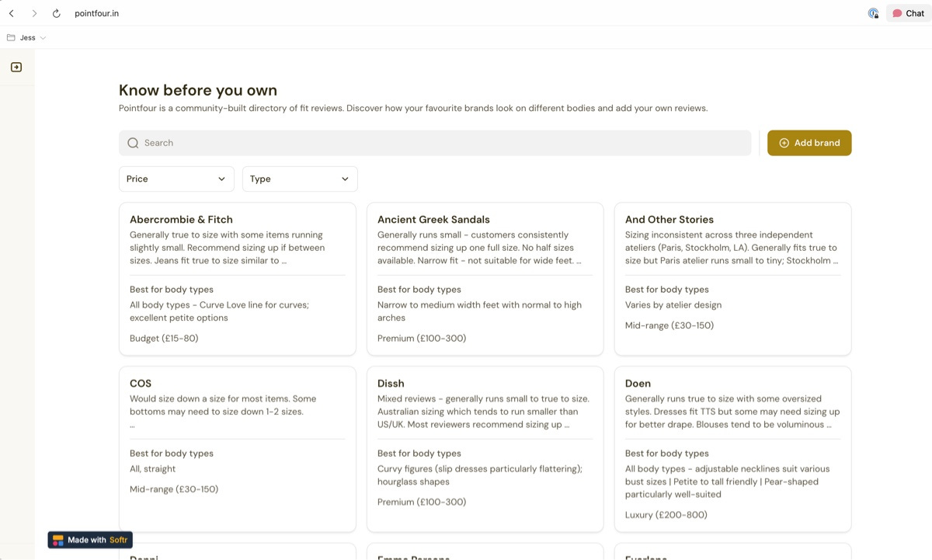
Task: Click the Add brand button
Action: (x=809, y=143)
